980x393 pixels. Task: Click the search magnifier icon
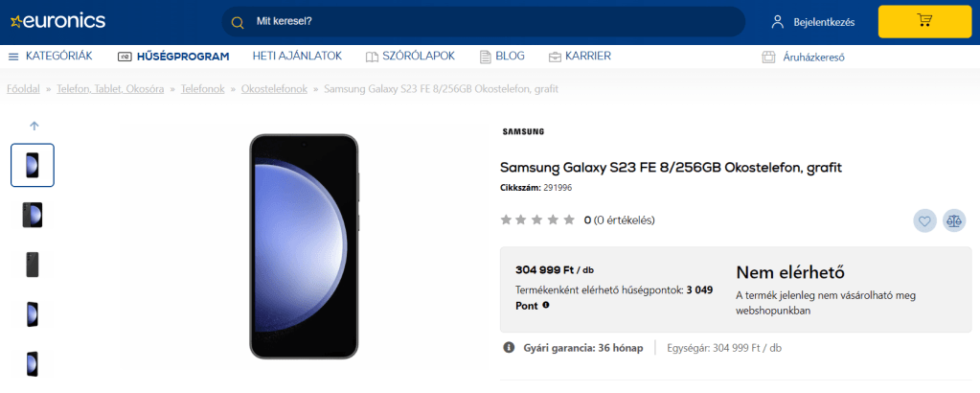(x=238, y=21)
